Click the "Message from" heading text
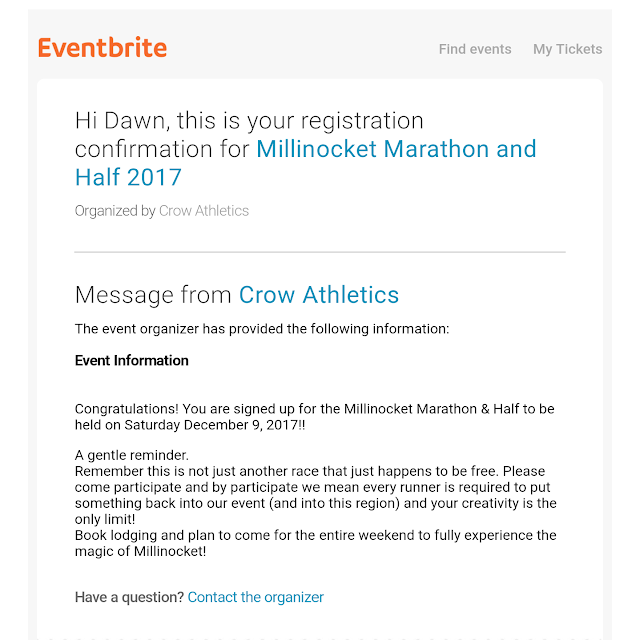 [x=153, y=295]
